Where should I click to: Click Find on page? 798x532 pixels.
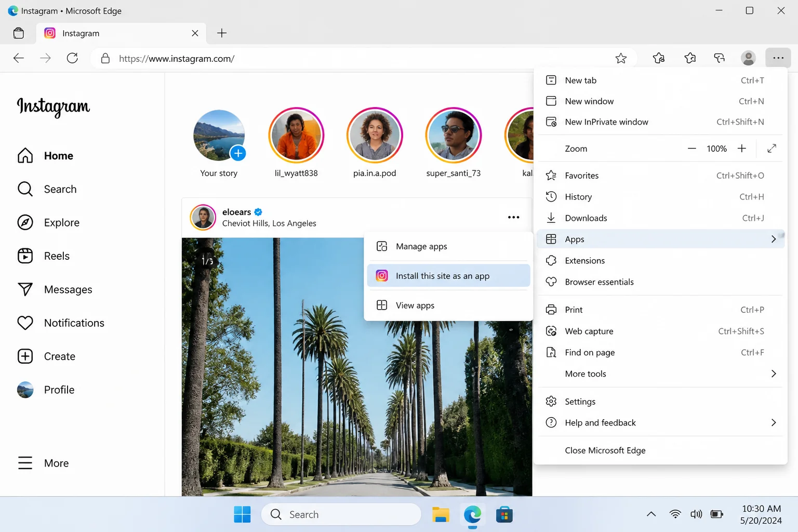click(x=660, y=352)
